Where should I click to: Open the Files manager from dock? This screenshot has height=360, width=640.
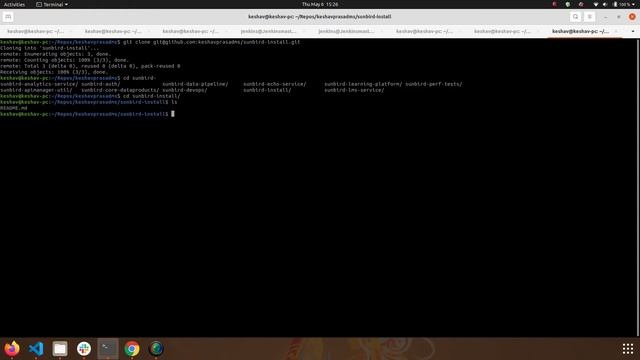60,349
